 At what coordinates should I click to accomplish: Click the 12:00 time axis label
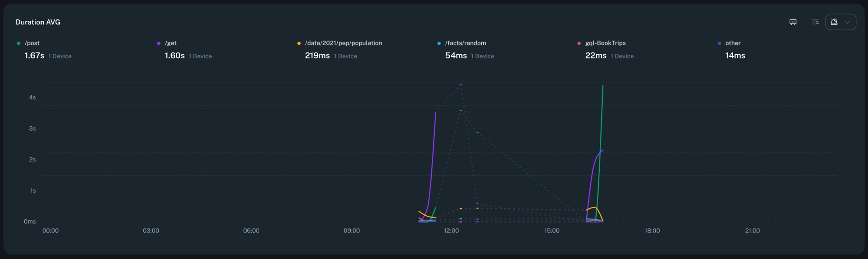(451, 231)
